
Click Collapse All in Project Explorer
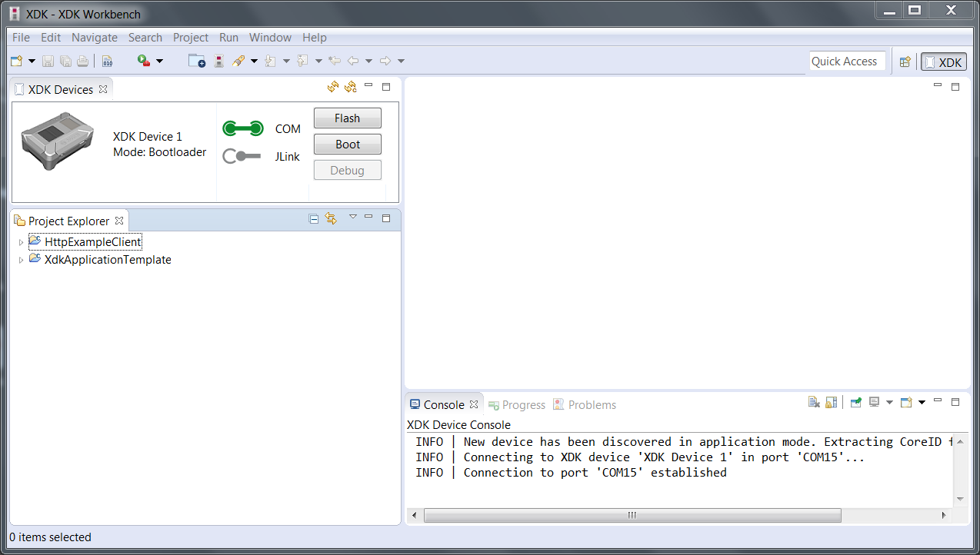pos(314,219)
